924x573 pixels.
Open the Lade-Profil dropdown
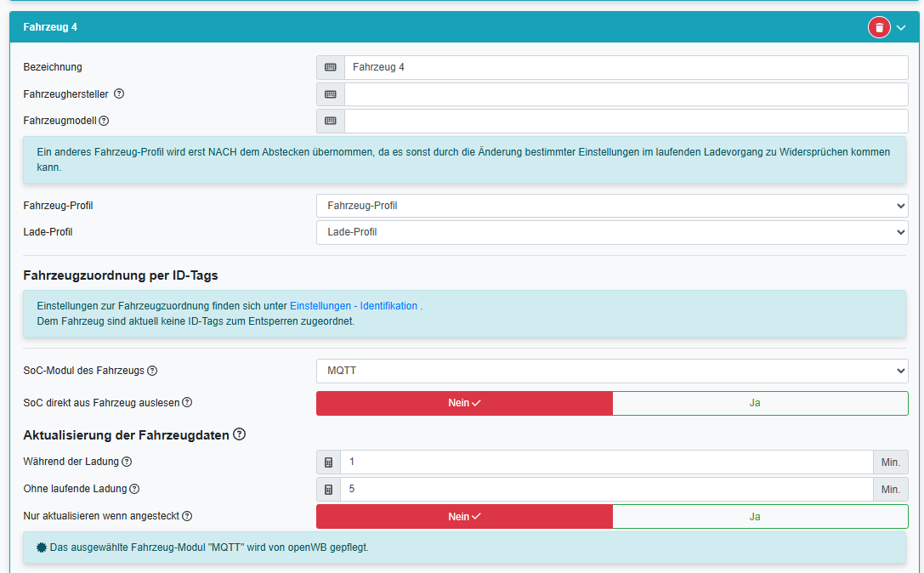[612, 232]
